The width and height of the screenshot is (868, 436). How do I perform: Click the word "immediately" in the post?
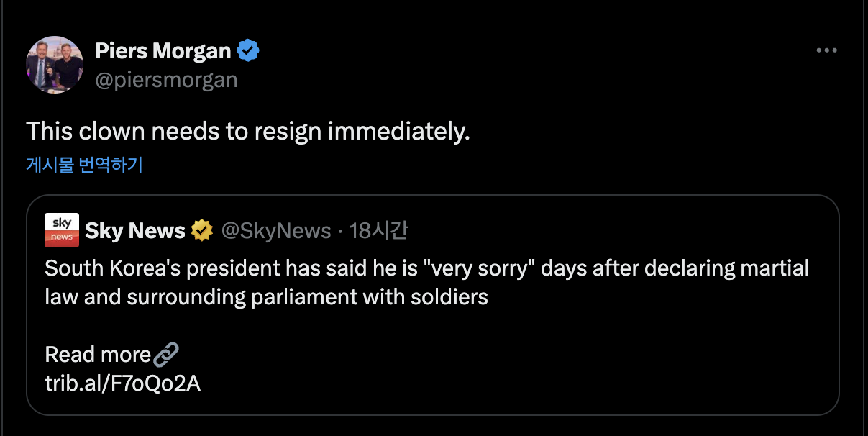[x=398, y=132]
